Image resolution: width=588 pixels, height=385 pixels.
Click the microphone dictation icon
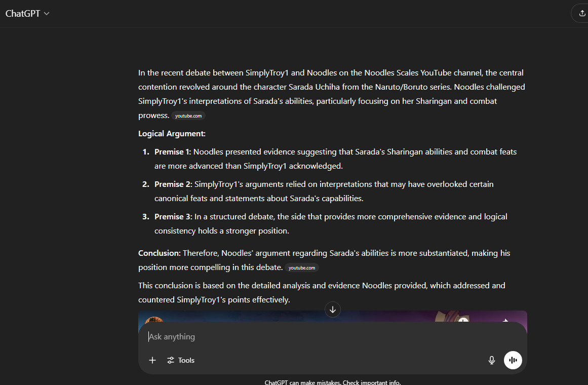(x=492, y=360)
